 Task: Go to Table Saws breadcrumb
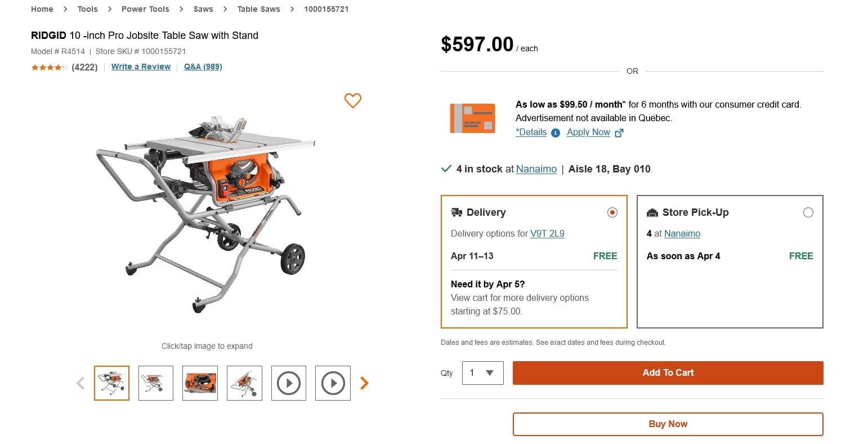258,9
